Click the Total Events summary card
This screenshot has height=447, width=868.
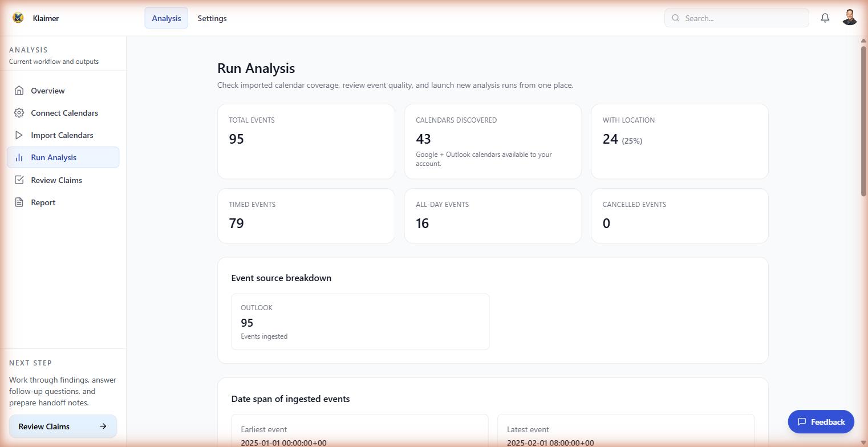(x=306, y=141)
